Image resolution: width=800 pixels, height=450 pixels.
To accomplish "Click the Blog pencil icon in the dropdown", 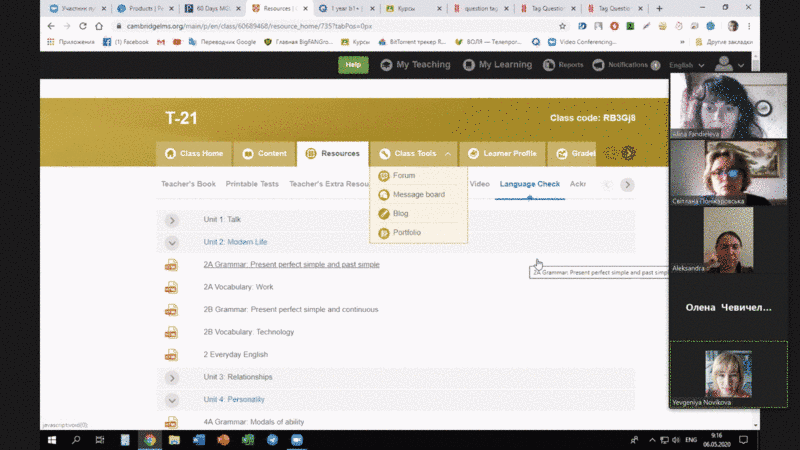I will coord(384,213).
